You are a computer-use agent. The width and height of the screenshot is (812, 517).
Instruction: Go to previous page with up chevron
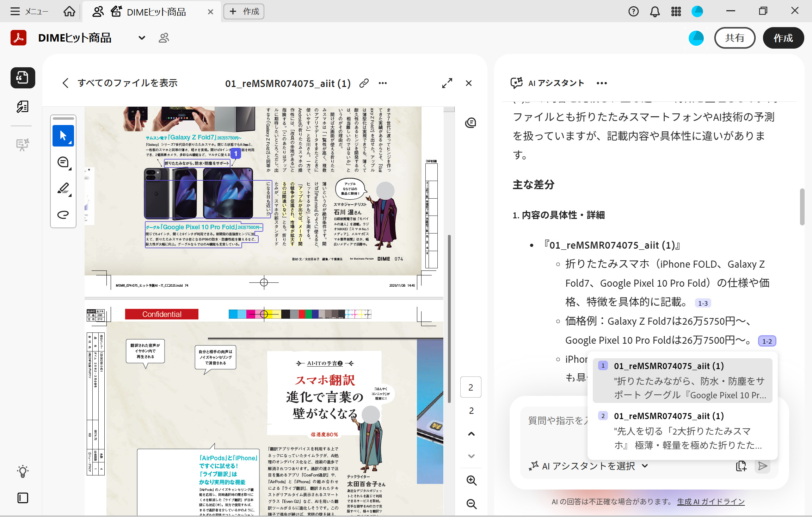click(471, 434)
